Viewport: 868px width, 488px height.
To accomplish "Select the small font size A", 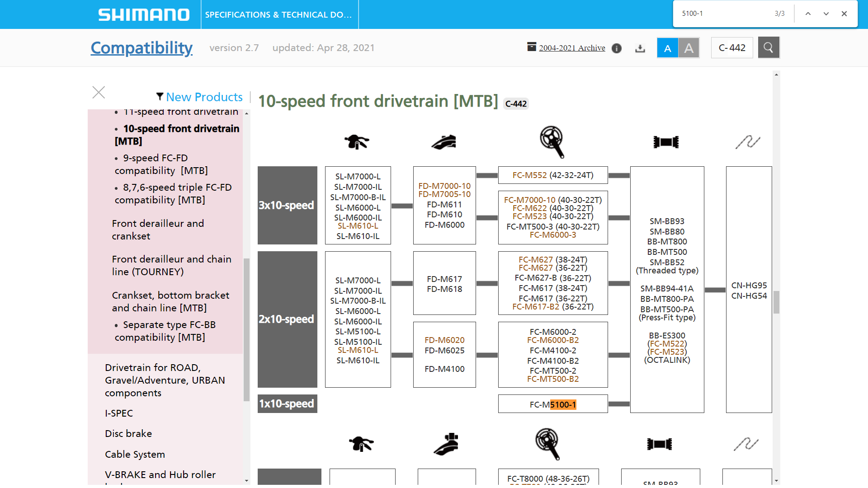I will pos(667,48).
